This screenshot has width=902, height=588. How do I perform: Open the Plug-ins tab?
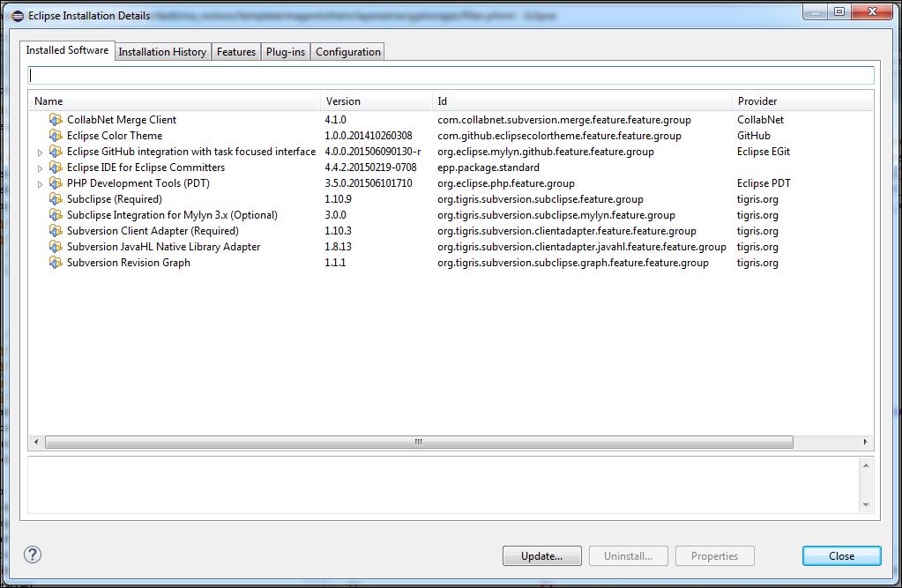click(x=286, y=52)
